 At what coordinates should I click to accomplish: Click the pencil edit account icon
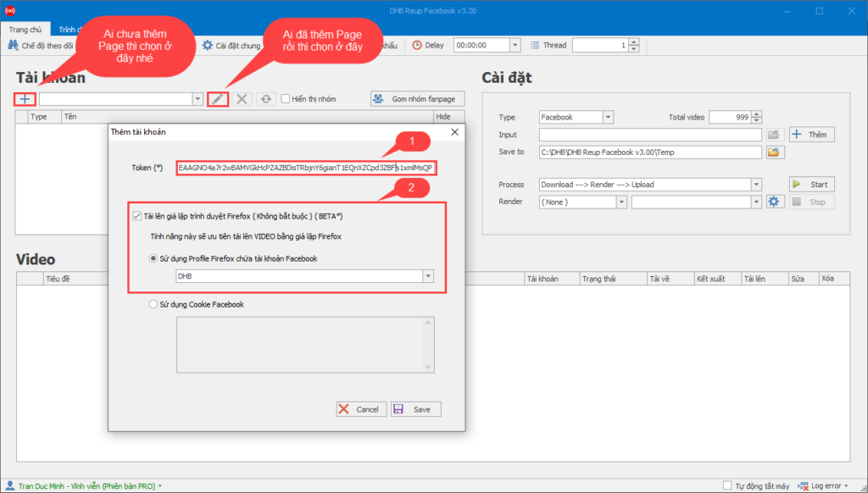218,99
